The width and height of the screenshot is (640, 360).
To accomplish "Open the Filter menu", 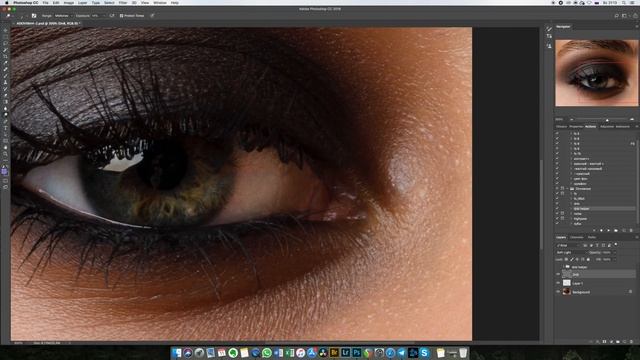I will 123,3.
